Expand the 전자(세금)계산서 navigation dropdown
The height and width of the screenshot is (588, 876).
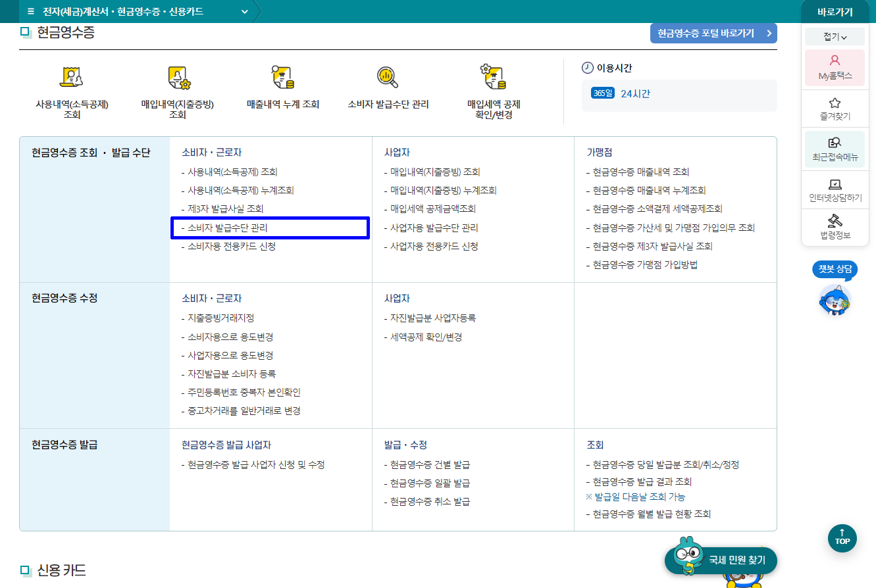click(x=244, y=11)
